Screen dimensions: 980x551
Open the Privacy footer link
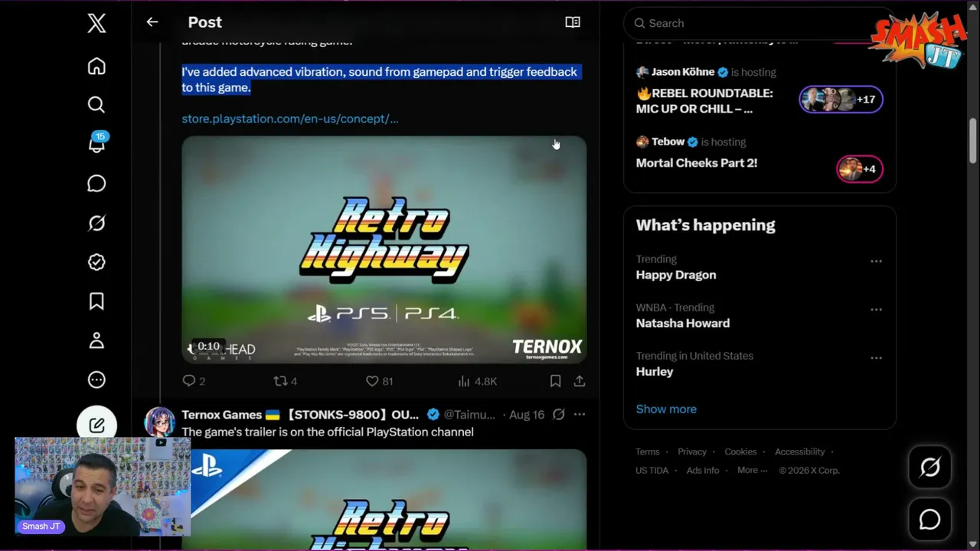tap(692, 452)
